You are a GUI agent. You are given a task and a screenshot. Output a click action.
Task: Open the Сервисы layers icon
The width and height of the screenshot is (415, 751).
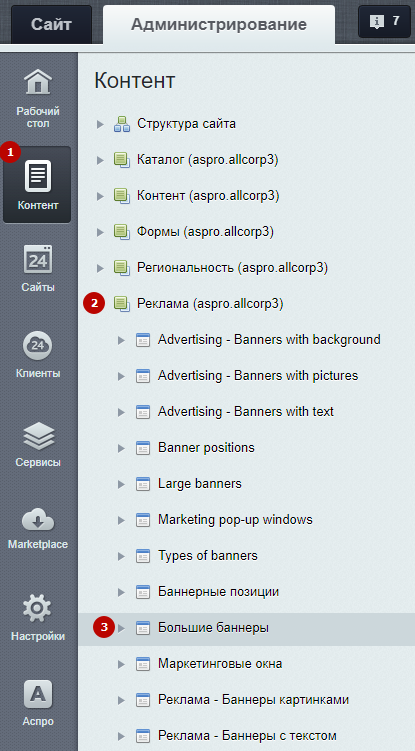37,435
